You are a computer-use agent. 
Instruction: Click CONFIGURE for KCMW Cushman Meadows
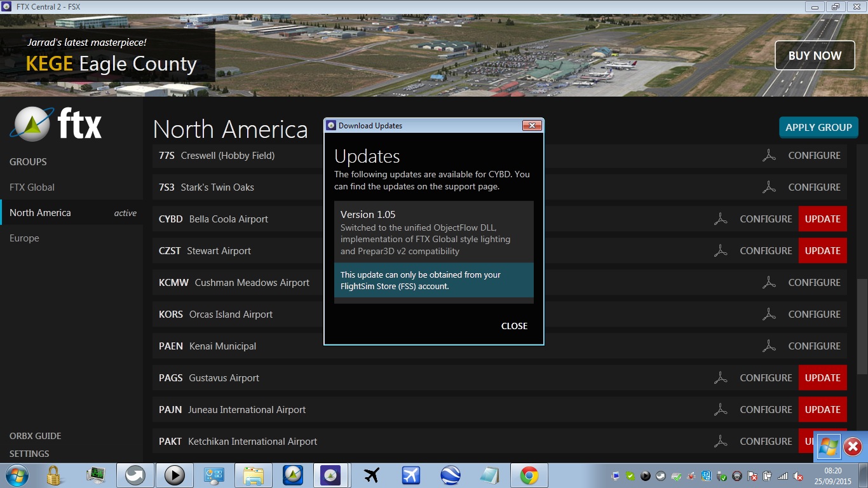(814, 283)
